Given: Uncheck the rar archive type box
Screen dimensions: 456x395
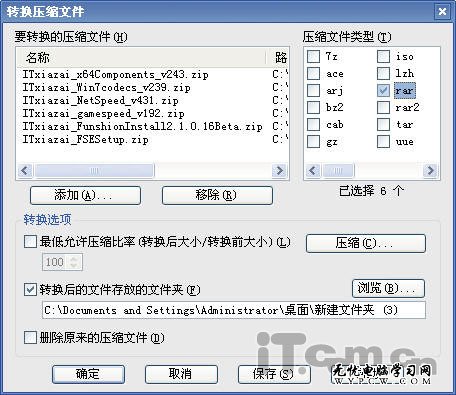Looking at the screenshot, I should 383,90.
